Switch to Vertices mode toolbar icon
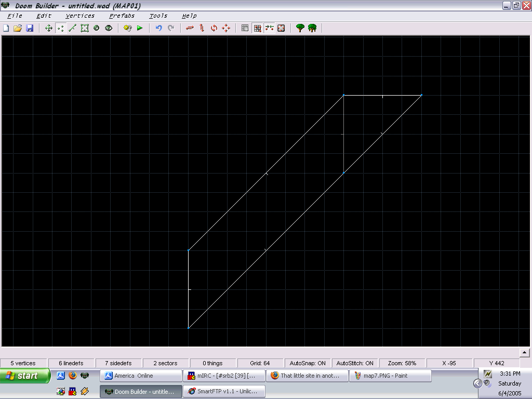This screenshot has height=399, width=532. coord(60,28)
